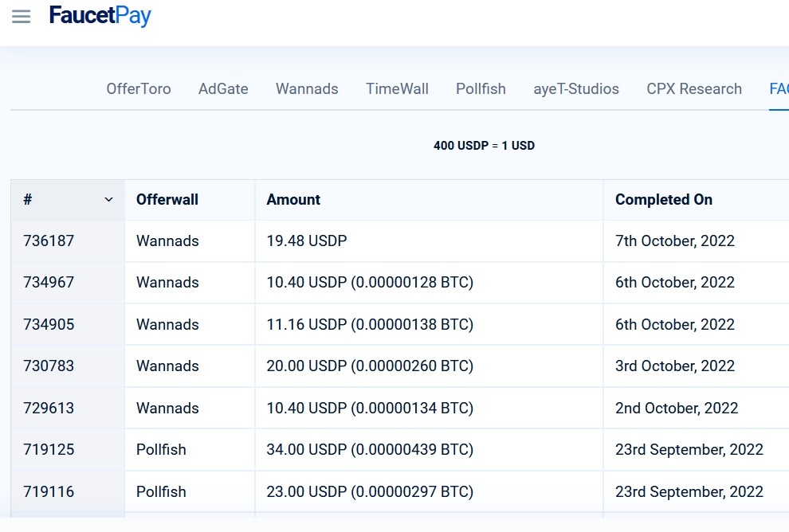The height and width of the screenshot is (532, 789).
Task: Click Wannads cell in row 730783
Action: click(x=167, y=366)
